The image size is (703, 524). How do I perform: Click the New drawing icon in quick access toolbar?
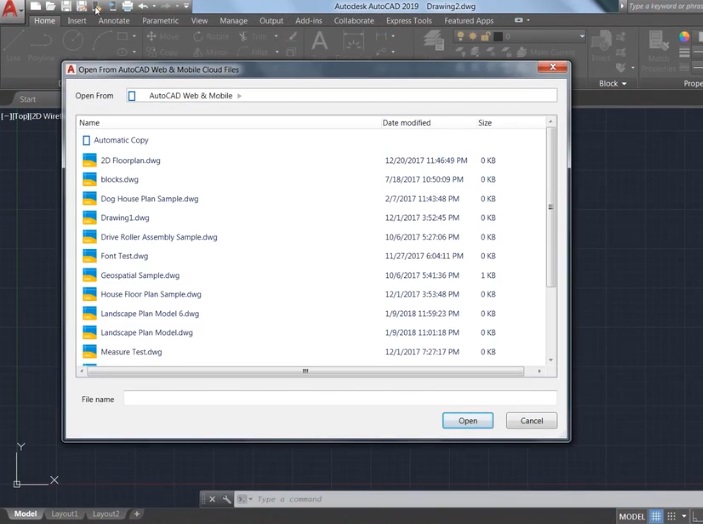tap(35, 6)
